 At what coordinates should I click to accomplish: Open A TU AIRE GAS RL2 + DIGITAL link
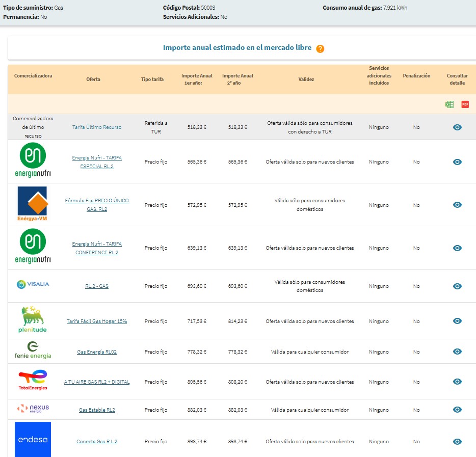coord(97,382)
